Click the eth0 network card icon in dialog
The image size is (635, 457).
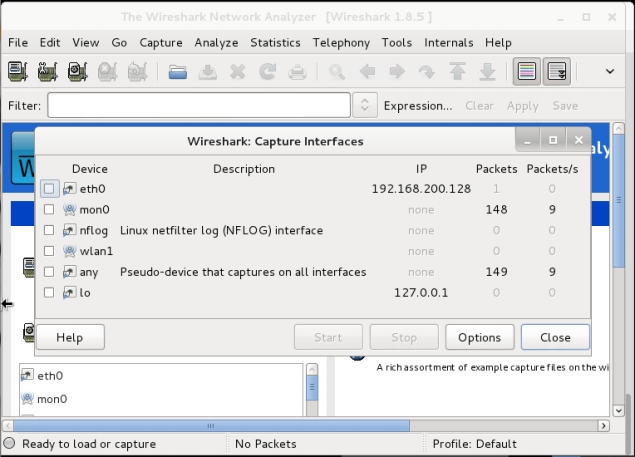pos(69,188)
